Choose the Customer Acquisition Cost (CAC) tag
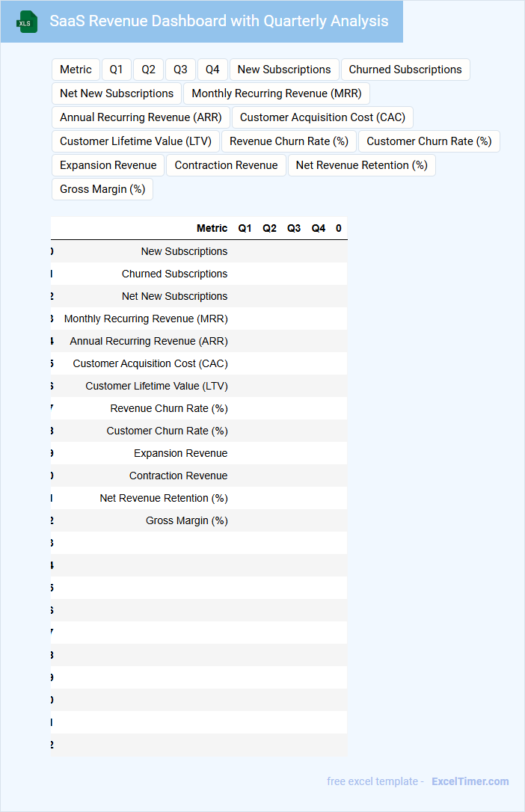The image size is (525, 812). pyautogui.click(x=322, y=117)
